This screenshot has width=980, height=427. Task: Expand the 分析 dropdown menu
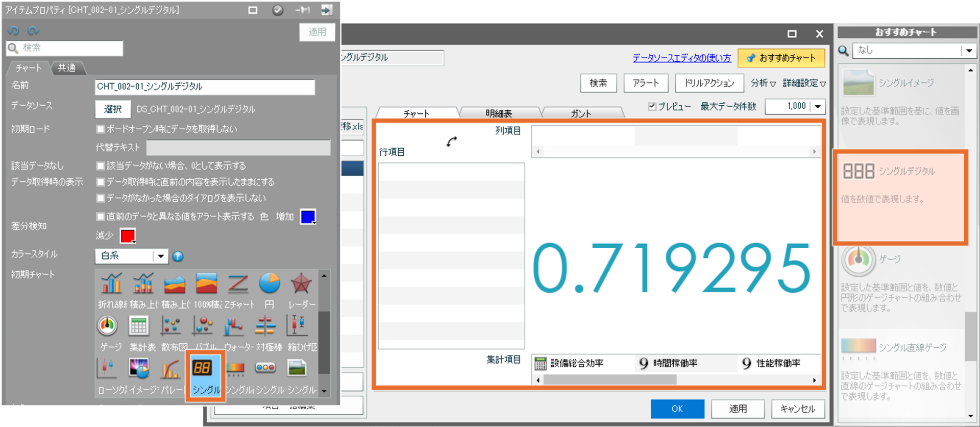(763, 83)
